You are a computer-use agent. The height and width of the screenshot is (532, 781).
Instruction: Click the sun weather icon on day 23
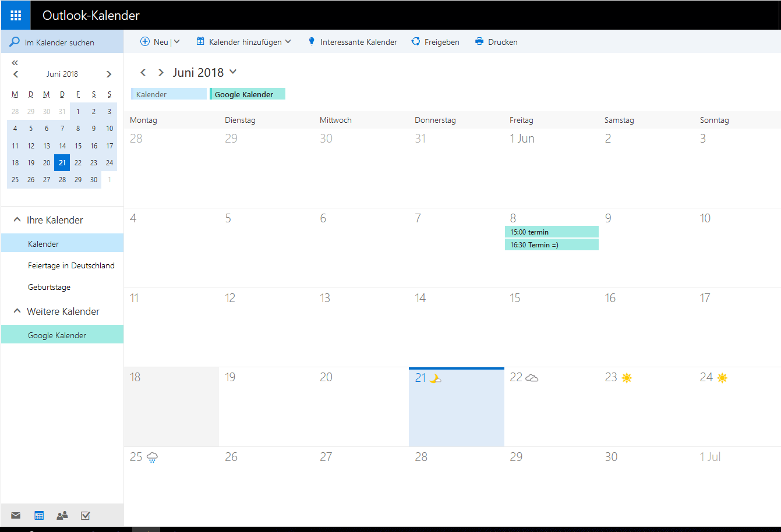627,378
